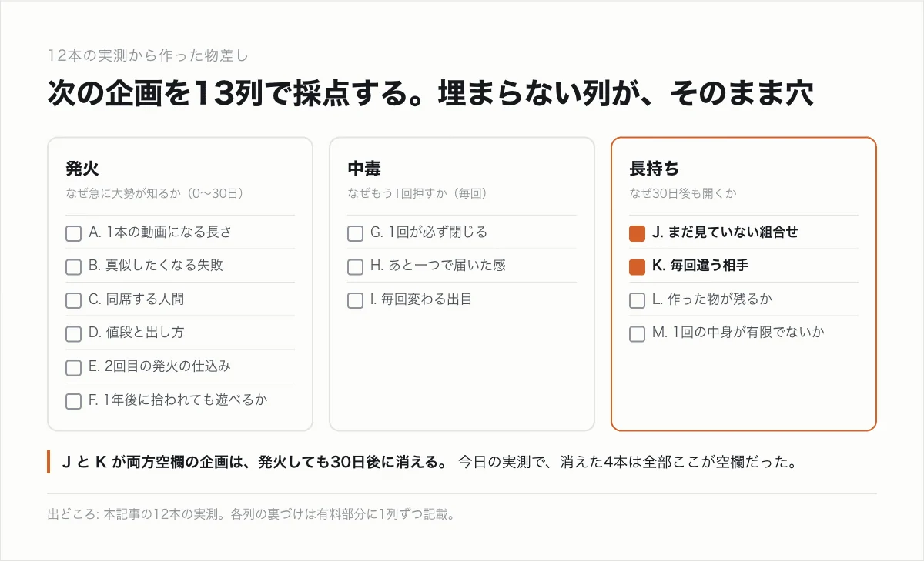This screenshot has height=562, width=924.
Task: Tick the D. 値段と出し方 checkbox
Action: click(73, 334)
